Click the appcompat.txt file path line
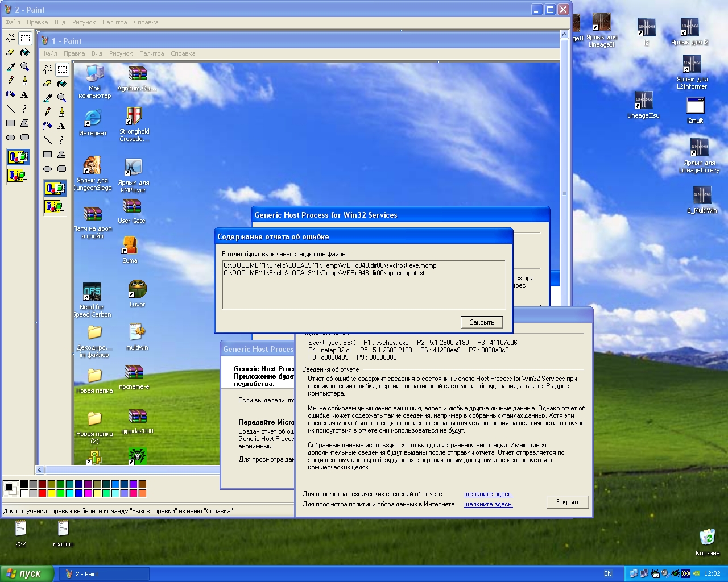This screenshot has height=582, width=728. point(324,273)
